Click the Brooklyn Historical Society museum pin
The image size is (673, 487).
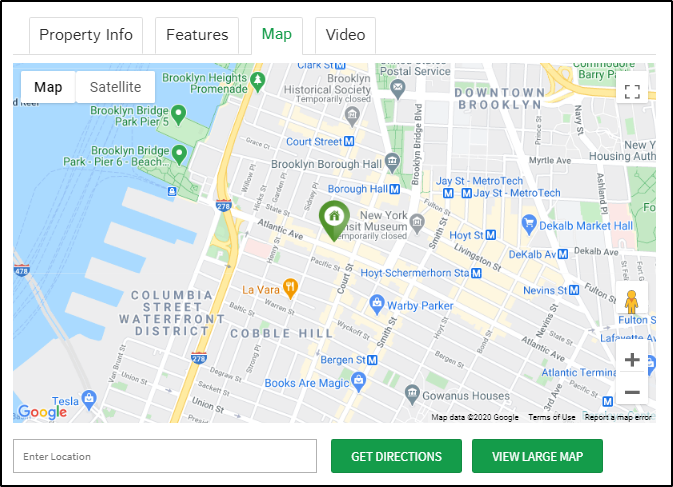pos(352,116)
